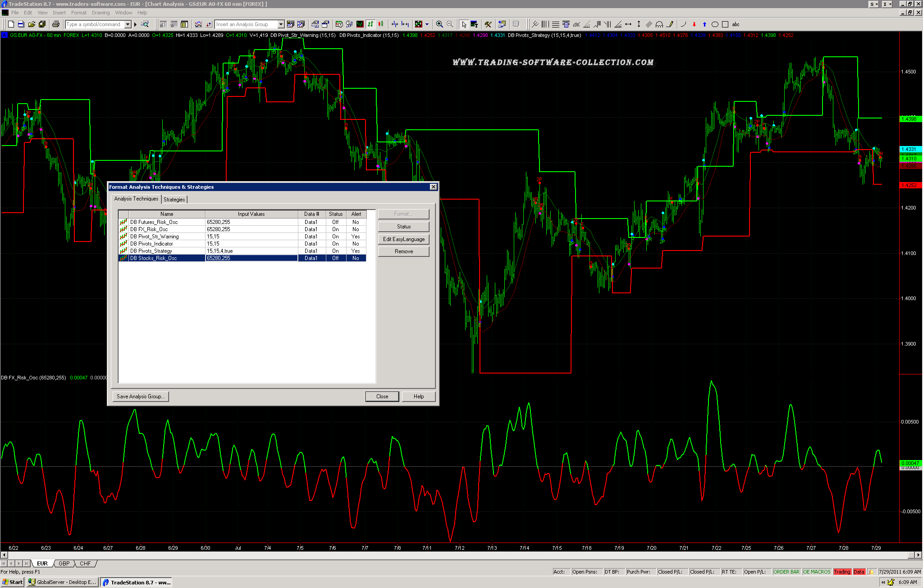Image resolution: width=923 pixels, height=588 pixels.
Task: Select the ellipse drawing tool
Action: 715,24
